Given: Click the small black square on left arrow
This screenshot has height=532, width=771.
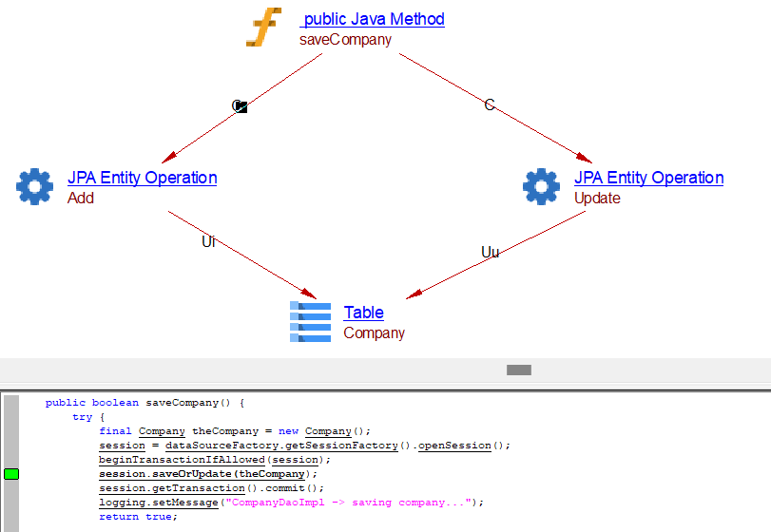Looking at the screenshot, I should [x=241, y=107].
